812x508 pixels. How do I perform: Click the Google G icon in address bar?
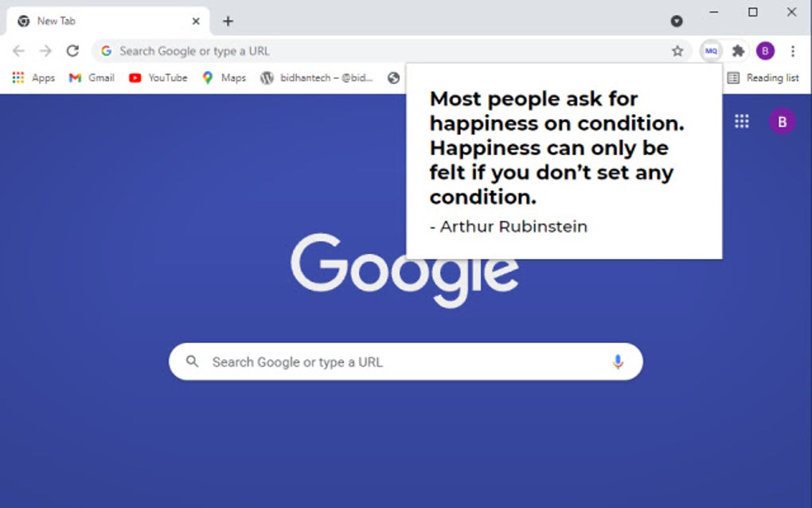(106, 51)
